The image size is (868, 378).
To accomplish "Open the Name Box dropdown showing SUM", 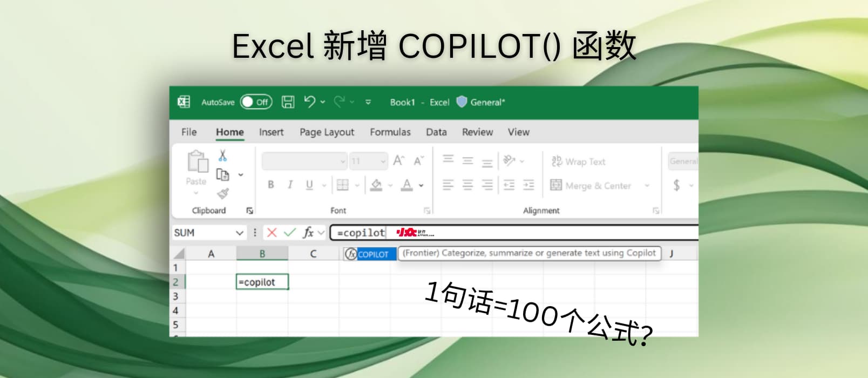I will pos(240,233).
